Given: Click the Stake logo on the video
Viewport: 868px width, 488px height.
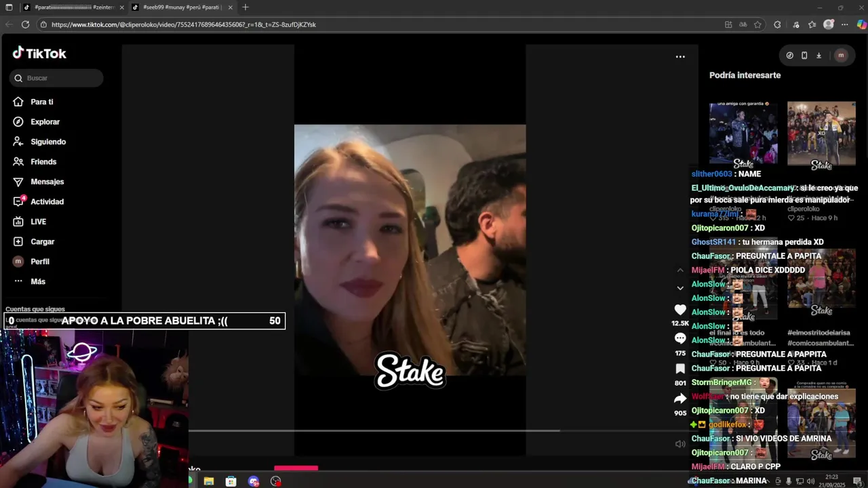Looking at the screenshot, I should 410,371.
